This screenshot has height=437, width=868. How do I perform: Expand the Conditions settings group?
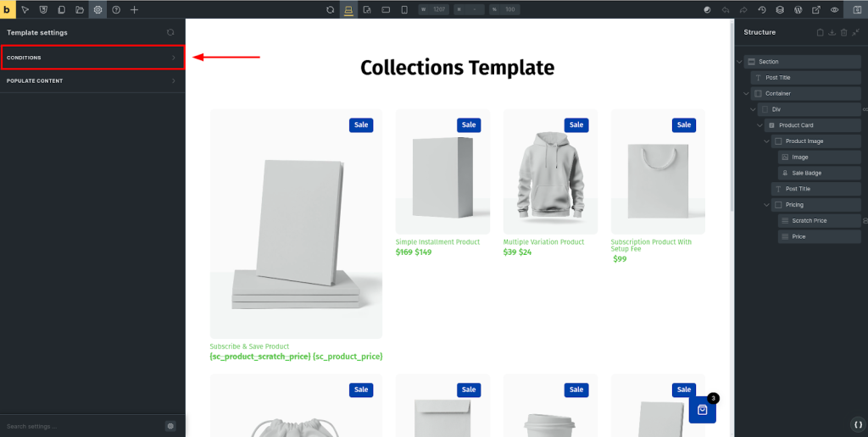pyautogui.click(x=92, y=58)
